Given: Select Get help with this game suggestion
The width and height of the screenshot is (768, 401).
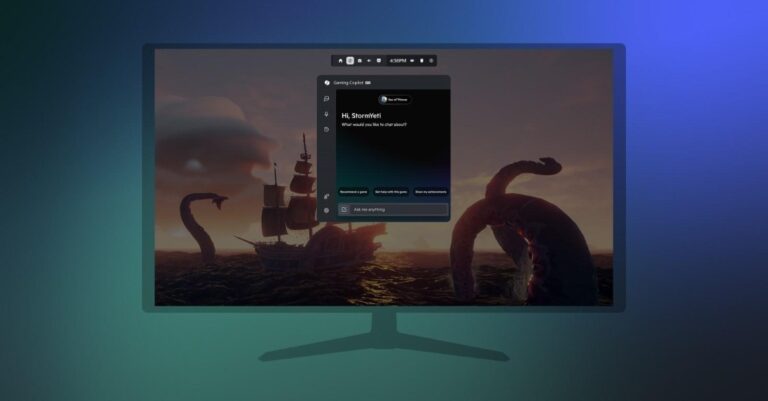Looking at the screenshot, I should pos(391,191).
